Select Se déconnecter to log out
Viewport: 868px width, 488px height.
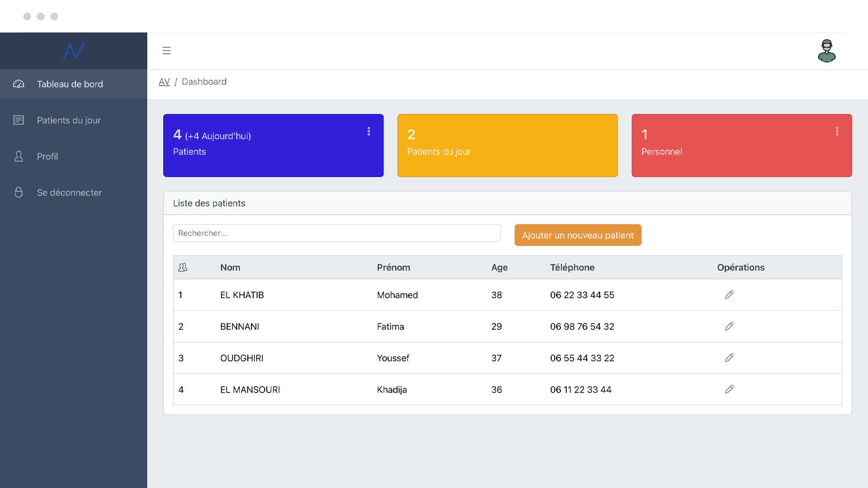[x=69, y=193]
